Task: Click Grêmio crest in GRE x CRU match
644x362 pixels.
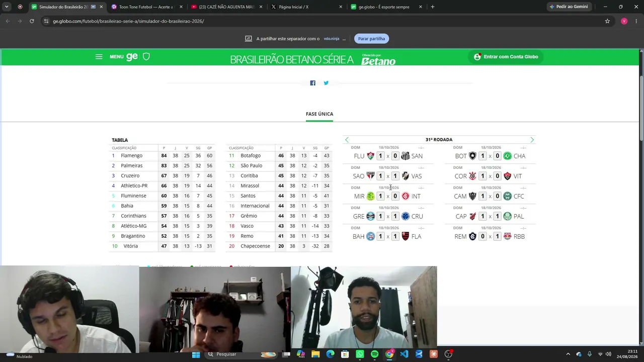Action: click(370, 216)
